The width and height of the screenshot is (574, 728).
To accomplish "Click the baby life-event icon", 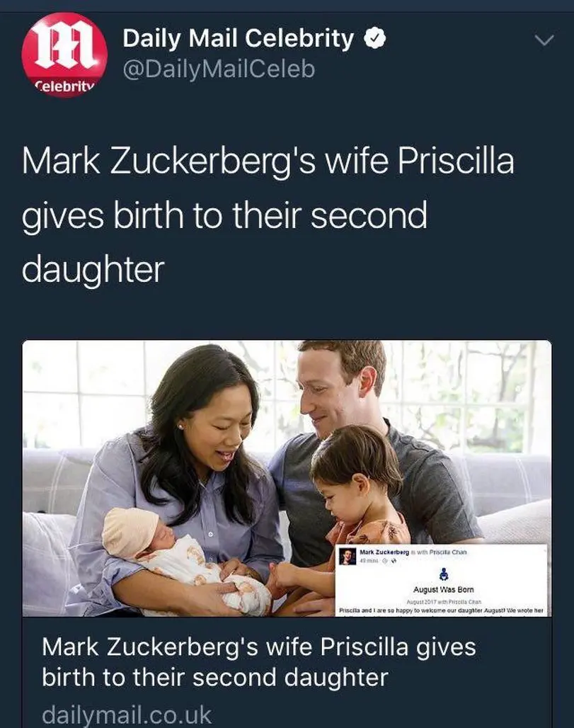I will 444,574.
